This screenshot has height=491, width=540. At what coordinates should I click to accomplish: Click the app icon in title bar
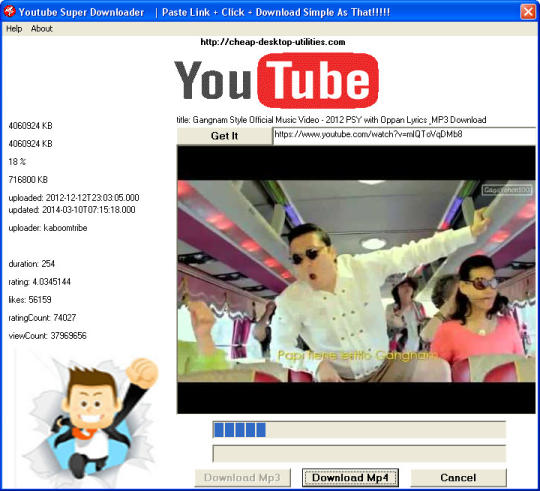point(9,11)
